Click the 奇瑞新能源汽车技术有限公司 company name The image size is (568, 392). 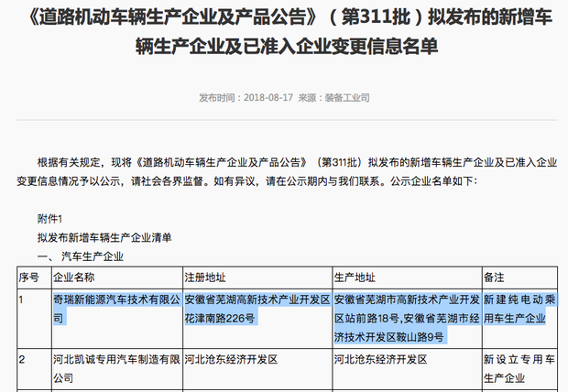tap(115, 309)
